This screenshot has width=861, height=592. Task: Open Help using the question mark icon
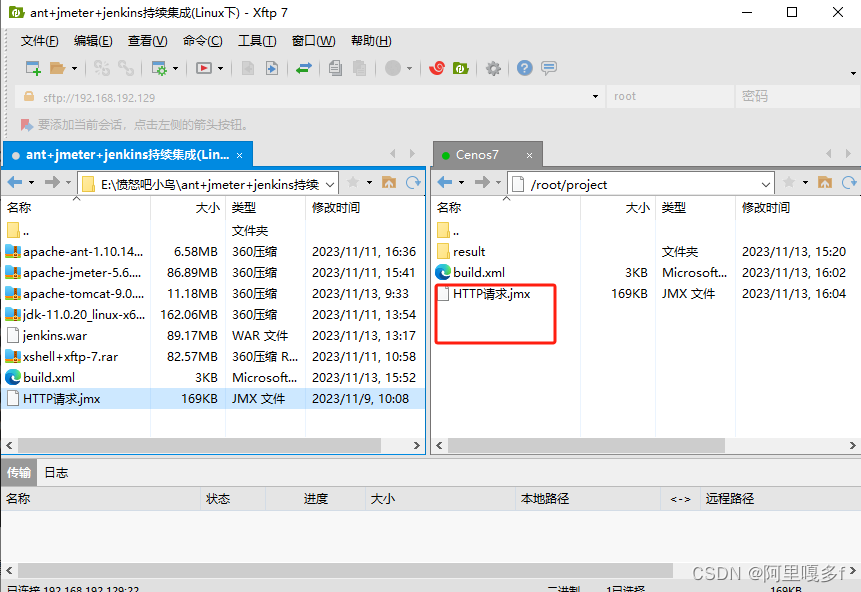[x=523, y=69]
